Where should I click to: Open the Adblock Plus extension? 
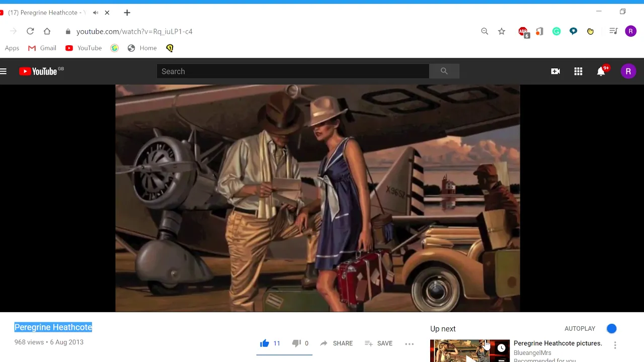pos(523,32)
